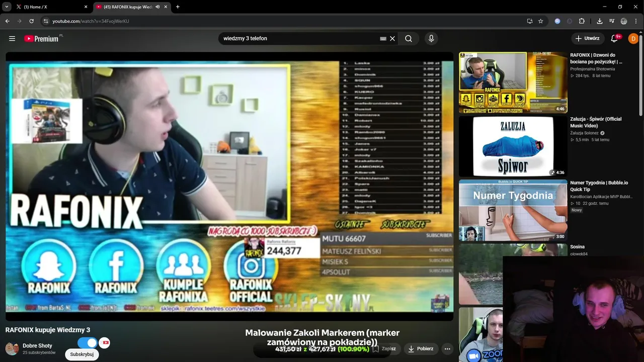The image size is (644, 362).
Task: Open more actions three-dot menu under video
Action: point(447,348)
